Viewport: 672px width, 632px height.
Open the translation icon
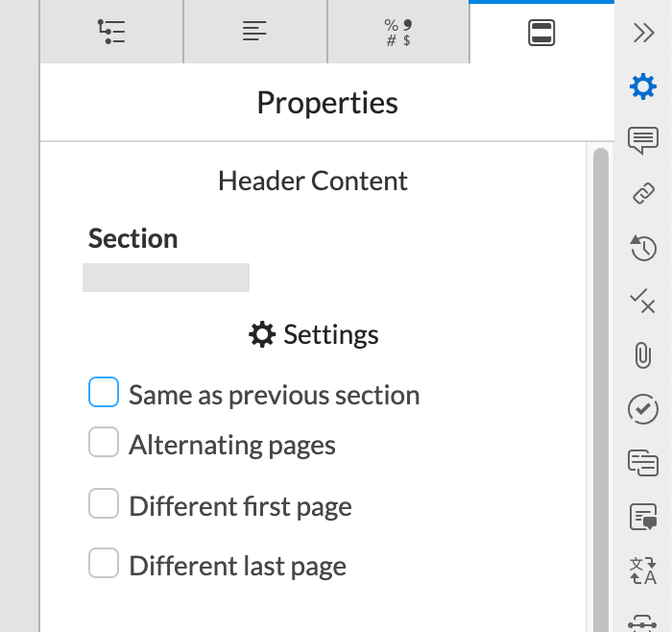pos(642,571)
